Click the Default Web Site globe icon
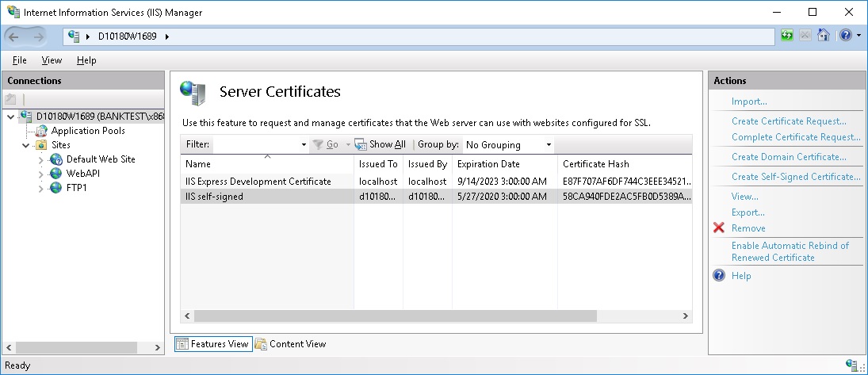This screenshot has width=868, height=375. (56, 159)
